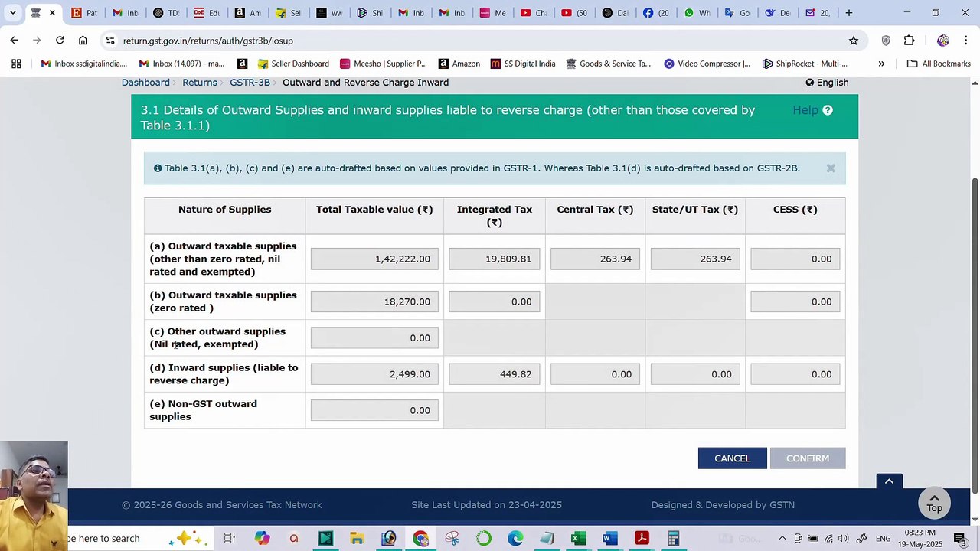Open the Dashboard breadcrumb link

click(145, 83)
